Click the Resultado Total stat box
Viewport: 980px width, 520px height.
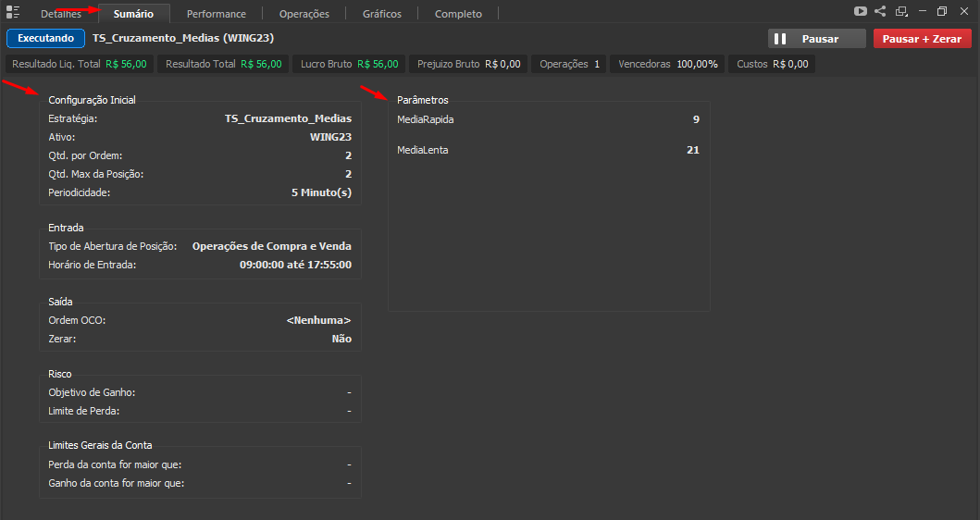(223, 64)
